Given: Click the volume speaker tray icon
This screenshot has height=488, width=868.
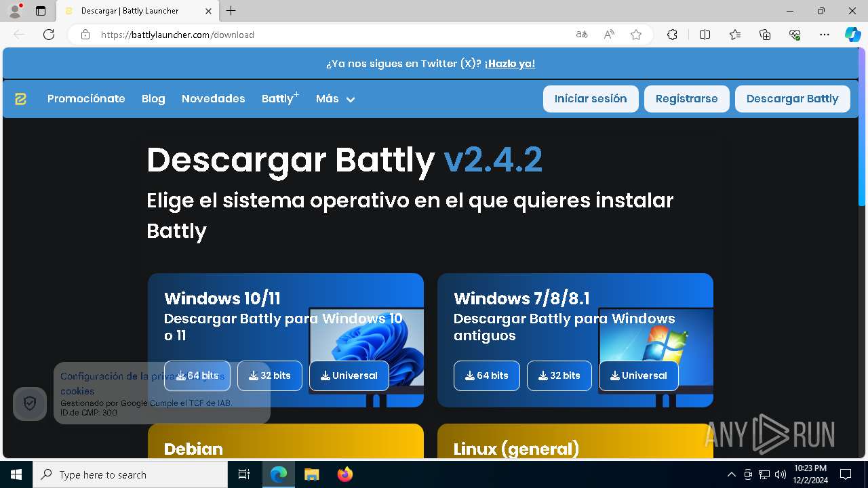Looking at the screenshot, I should pyautogui.click(x=781, y=474).
